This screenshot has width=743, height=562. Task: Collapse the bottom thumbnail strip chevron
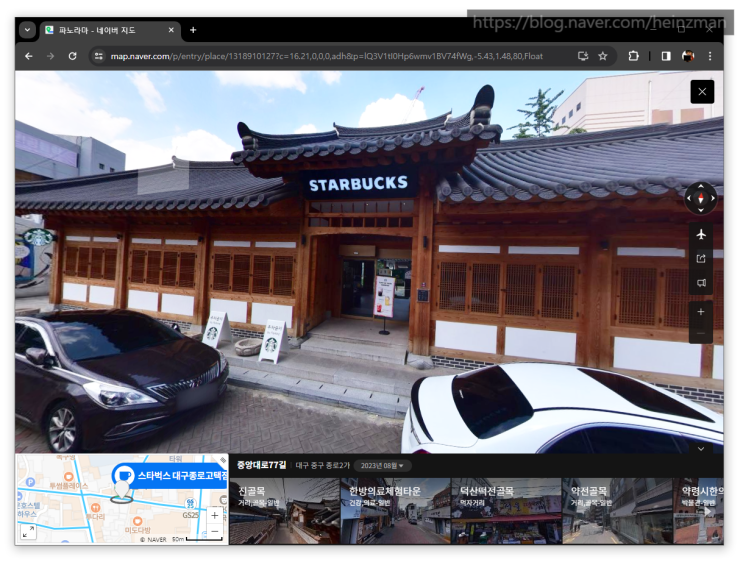tap(701, 448)
